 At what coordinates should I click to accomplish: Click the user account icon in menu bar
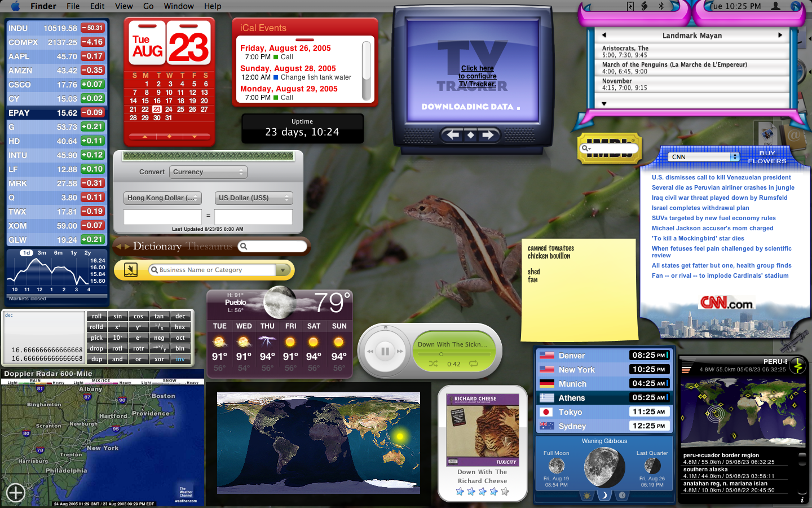[x=776, y=6]
